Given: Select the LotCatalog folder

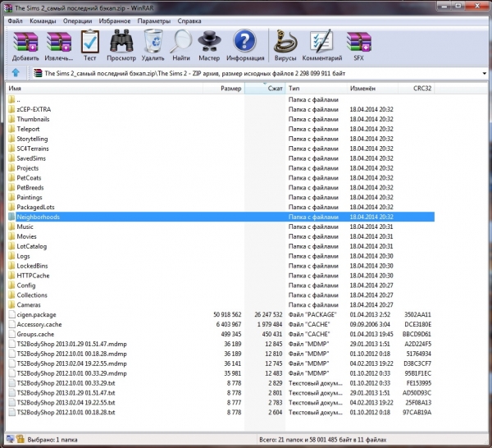Looking at the screenshot, I should [x=32, y=246].
